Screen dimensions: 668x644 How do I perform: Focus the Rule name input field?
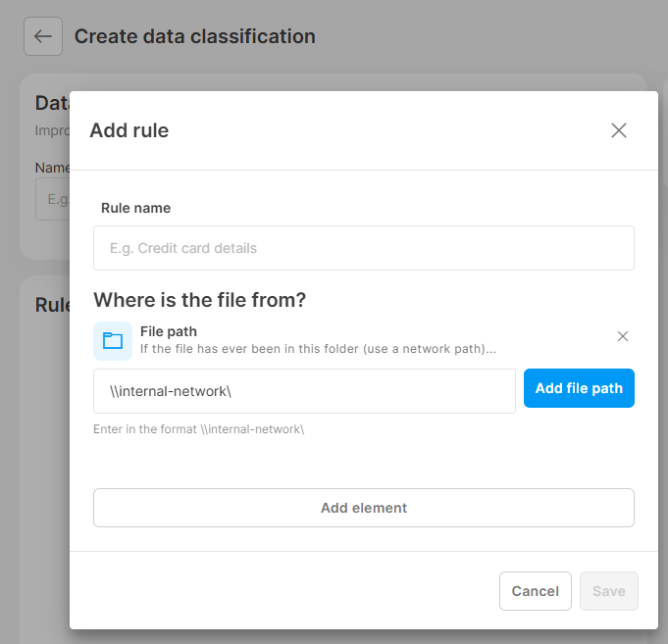click(363, 248)
